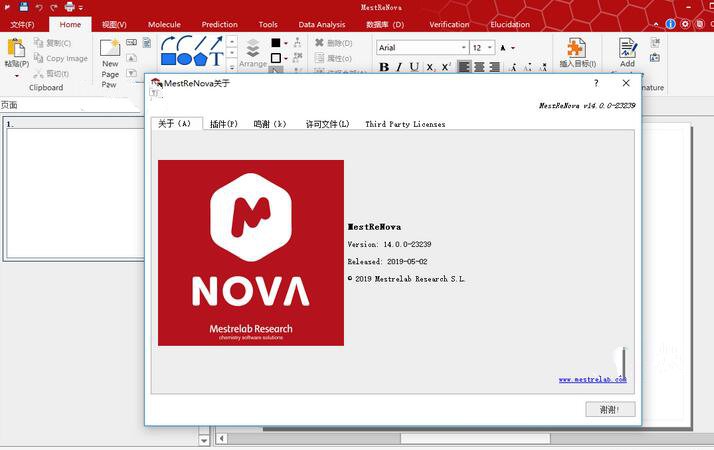Open the Elucidation ribbon tab
714x450 pixels.
tap(510, 25)
